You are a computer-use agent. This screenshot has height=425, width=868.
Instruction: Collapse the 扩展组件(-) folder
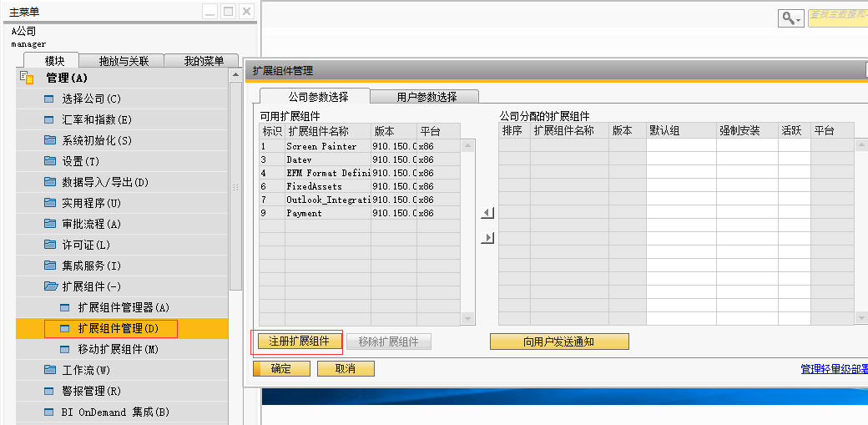coord(122,286)
